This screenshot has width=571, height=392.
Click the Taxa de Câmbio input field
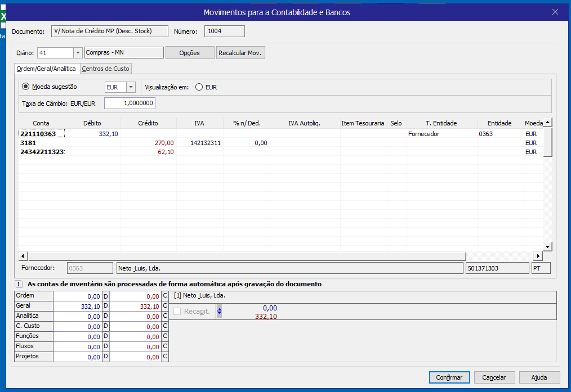point(130,103)
